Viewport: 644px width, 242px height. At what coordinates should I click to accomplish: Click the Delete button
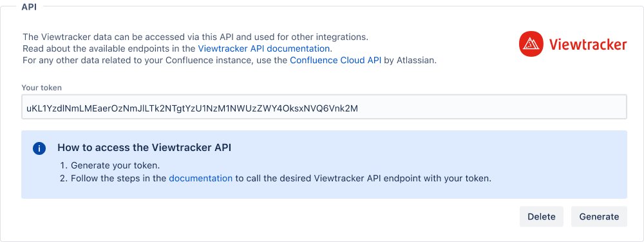[x=542, y=216]
